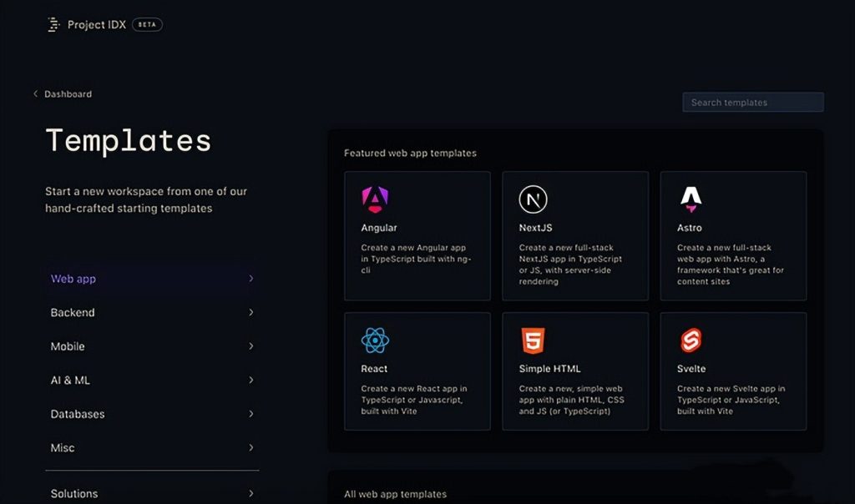
Task: Go back to Dashboard link
Action: click(68, 94)
